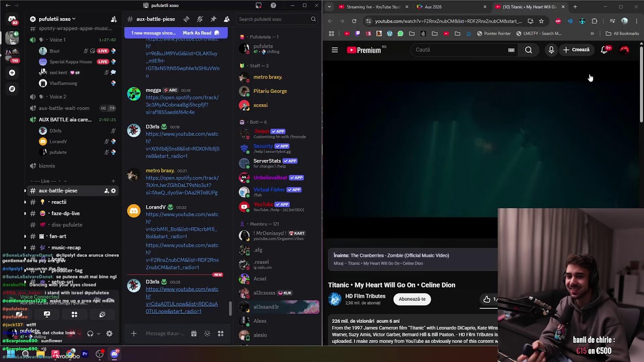
Task: Open soundboard in Discord voice panel
Action: pos(102,314)
